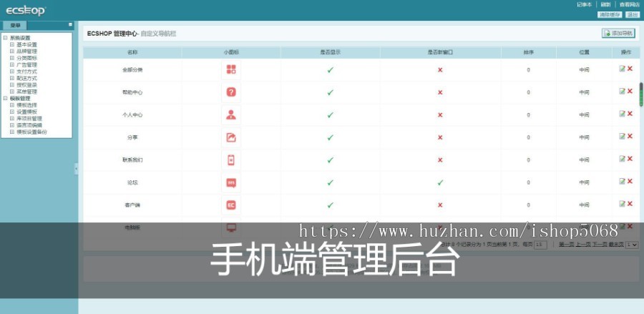This screenshot has width=644, height=314.
Task: Toggle 是否显示 for 联系我们
Action: (330, 160)
